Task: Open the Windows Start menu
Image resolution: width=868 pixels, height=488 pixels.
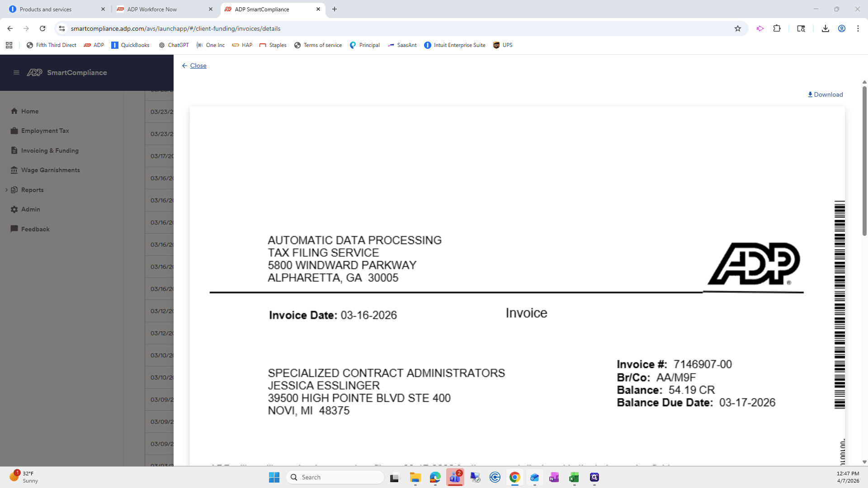Action: pos(274,477)
